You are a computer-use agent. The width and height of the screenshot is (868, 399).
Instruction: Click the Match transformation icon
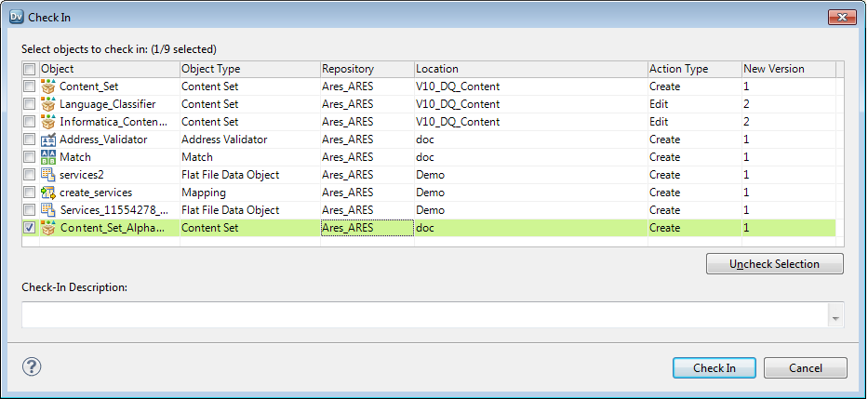pyautogui.click(x=48, y=157)
